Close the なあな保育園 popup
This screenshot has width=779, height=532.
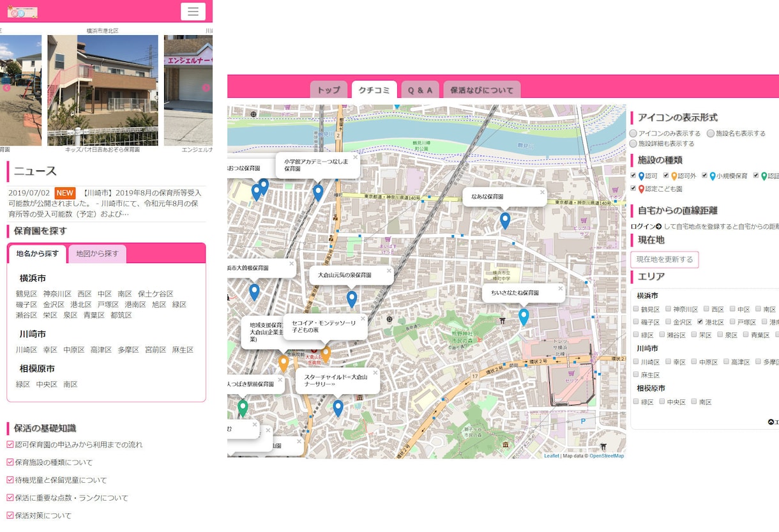coord(542,192)
